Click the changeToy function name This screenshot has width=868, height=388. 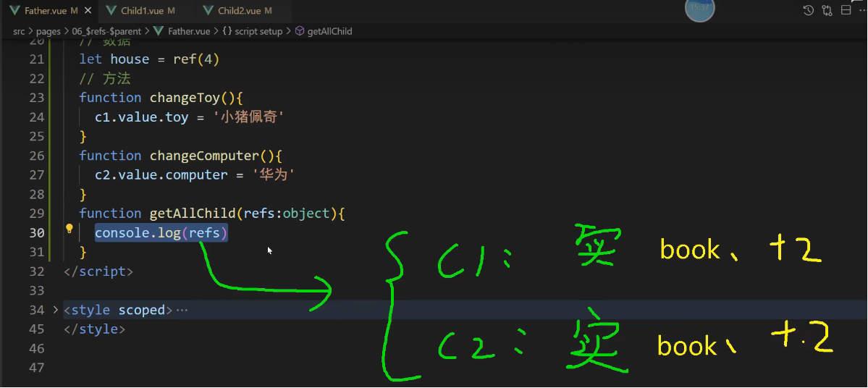pyautogui.click(x=185, y=98)
